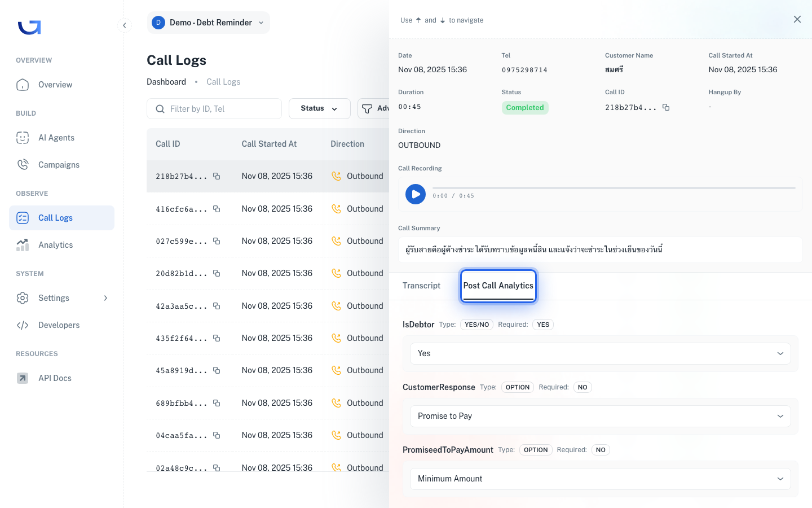Image resolution: width=812 pixels, height=508 pixels.
Task: Expand the Settings submenu chevron
Action: [x=105, y=298]
